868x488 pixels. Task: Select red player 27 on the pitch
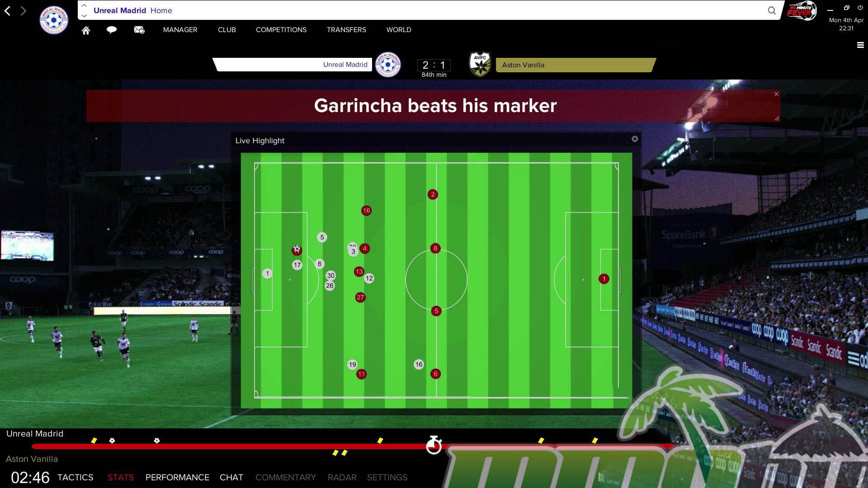[x=360, y=297]
